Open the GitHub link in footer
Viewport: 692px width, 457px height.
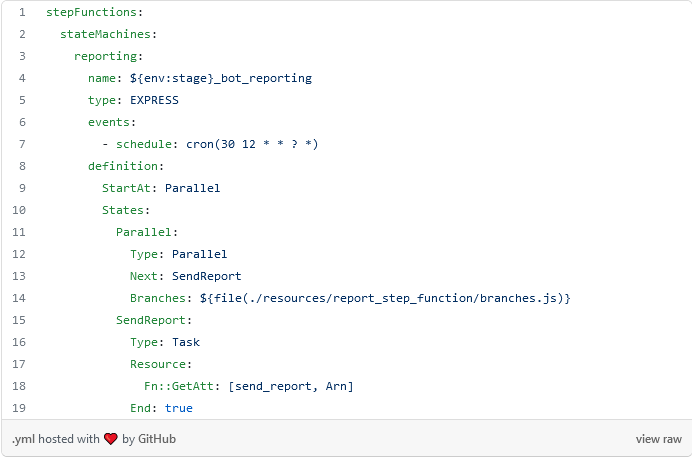pyautogui.click(x=157, y=439)
